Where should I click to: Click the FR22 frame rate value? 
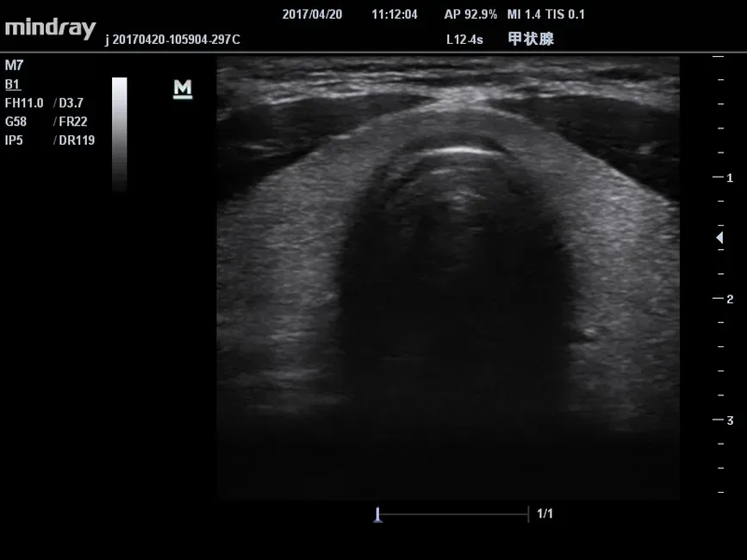(x=73, y=121)
